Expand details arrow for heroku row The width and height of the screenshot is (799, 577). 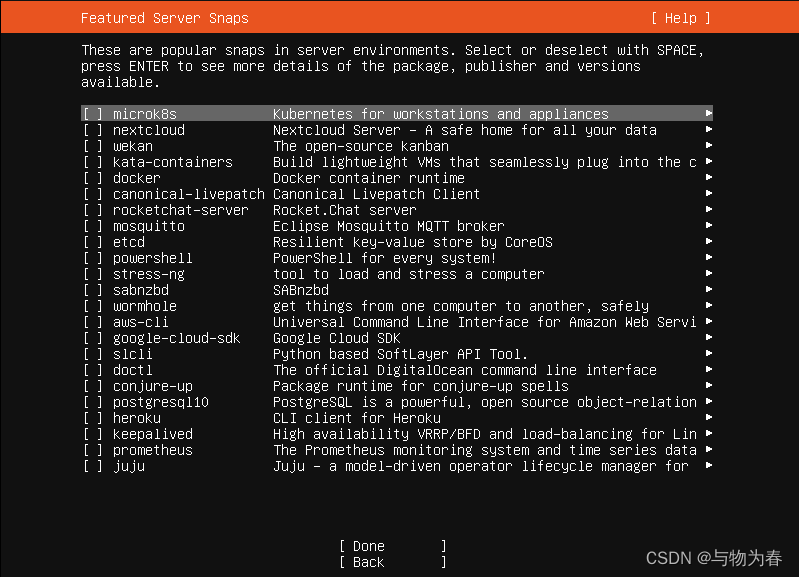pos(708,417)
